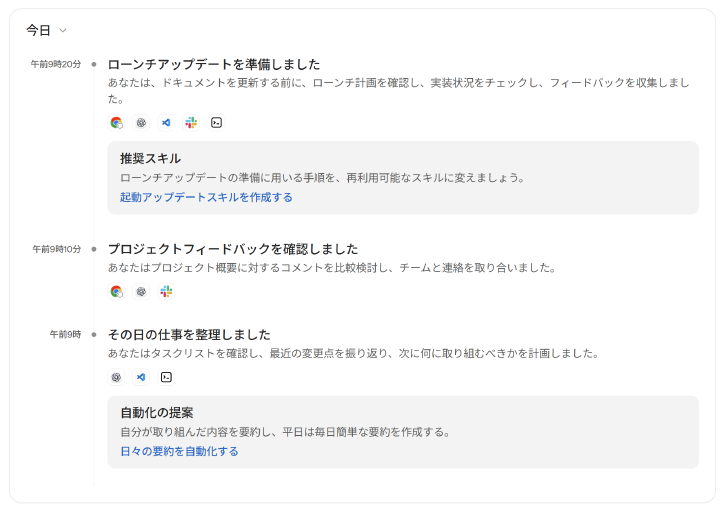Open 起動アップデートスキルを作成する link

tap(206, 197)
